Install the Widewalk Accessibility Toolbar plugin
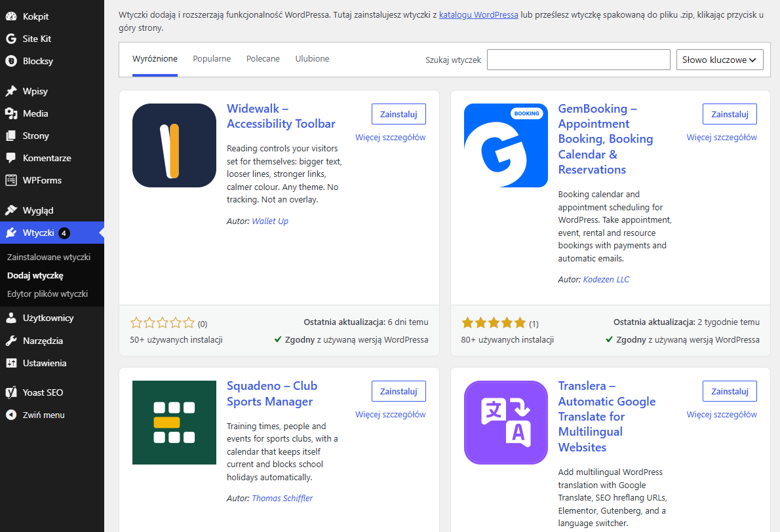780x532 pixels. pyautogui.click(x=399, y=115)
